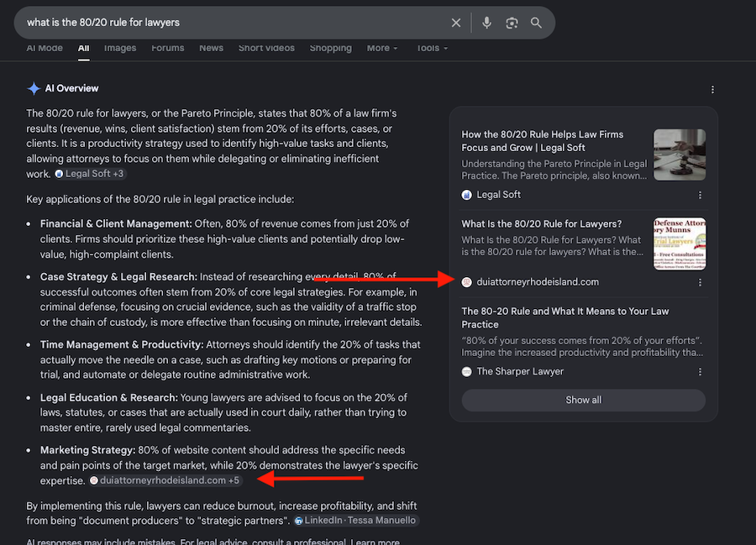Expand the More dropdown
Image resolution: width=756 pixels, height=545 pixels.
[x=382, y=48]
